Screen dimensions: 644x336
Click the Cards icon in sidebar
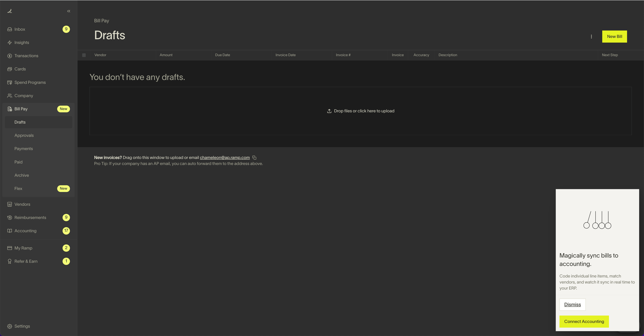click(10, 69)
